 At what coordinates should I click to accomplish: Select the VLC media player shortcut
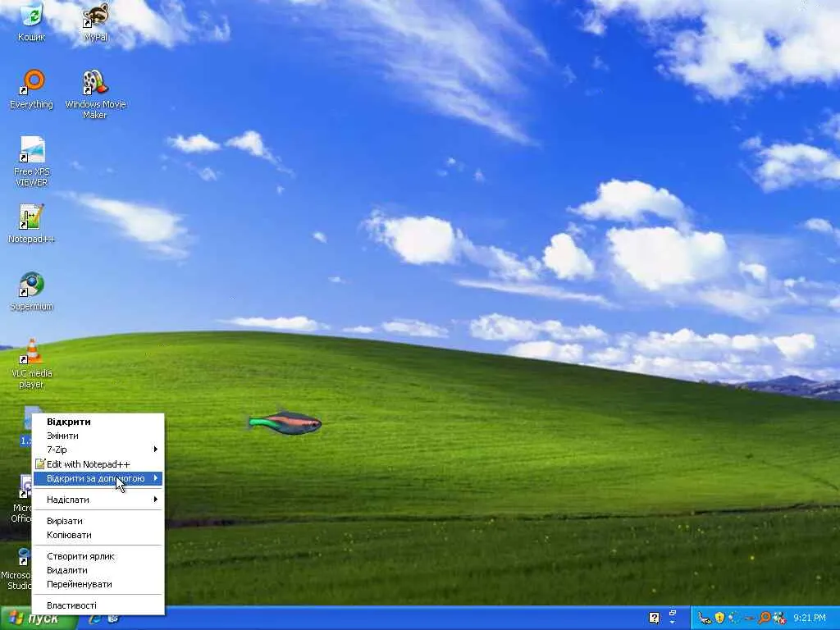(31, 363)
